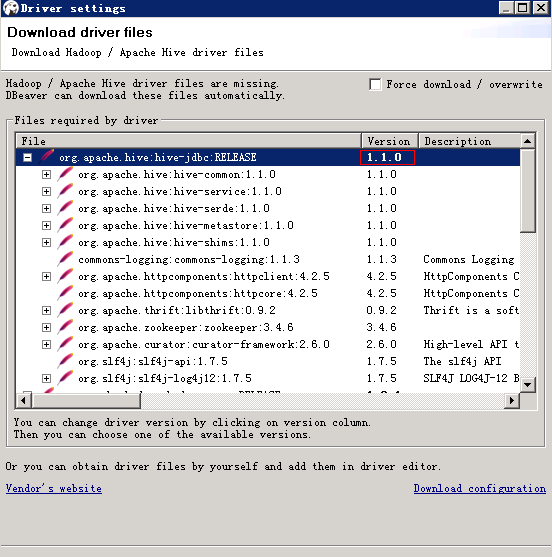Click horizontal scrollbar right arrow

(x=512, y=401)
